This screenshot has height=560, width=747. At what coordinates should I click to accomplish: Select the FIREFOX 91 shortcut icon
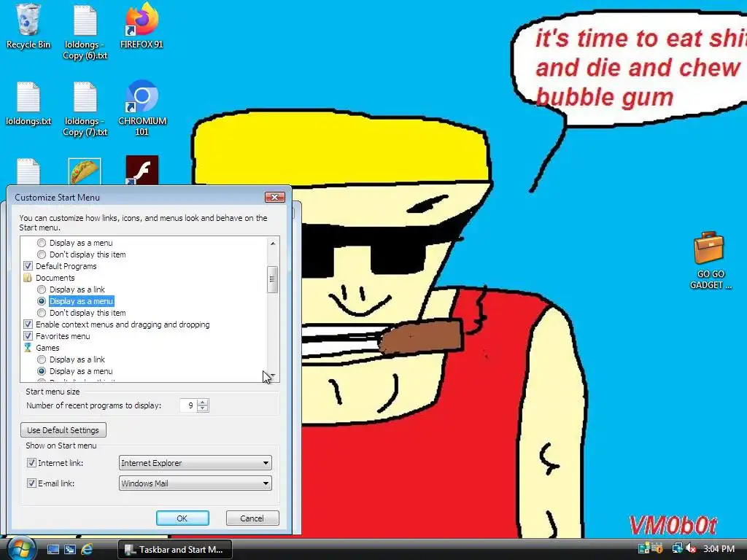coord(142,26)
